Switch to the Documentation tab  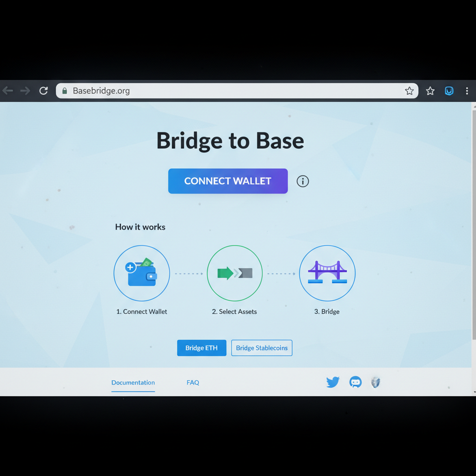pos(133,382)
